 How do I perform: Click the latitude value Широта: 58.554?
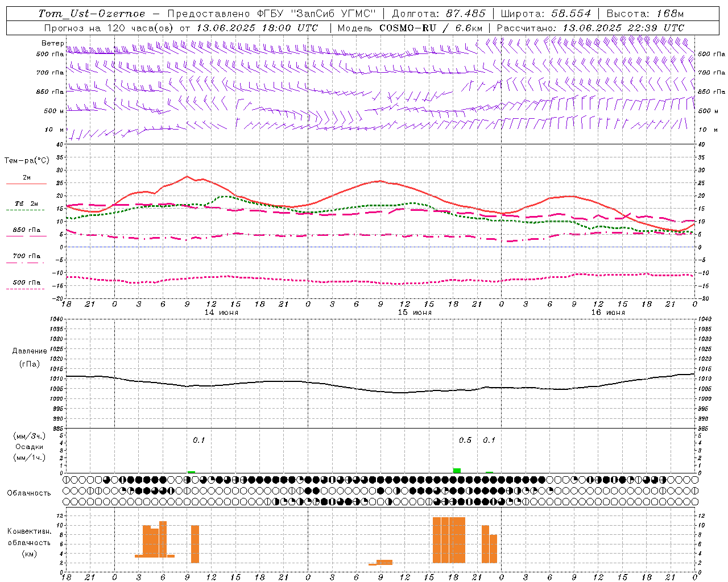[546, 14]
